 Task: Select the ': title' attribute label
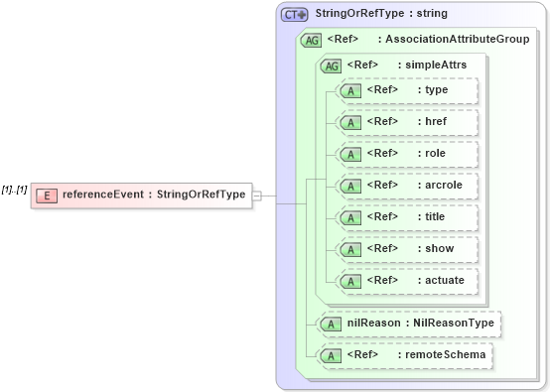tap(431, 216)
